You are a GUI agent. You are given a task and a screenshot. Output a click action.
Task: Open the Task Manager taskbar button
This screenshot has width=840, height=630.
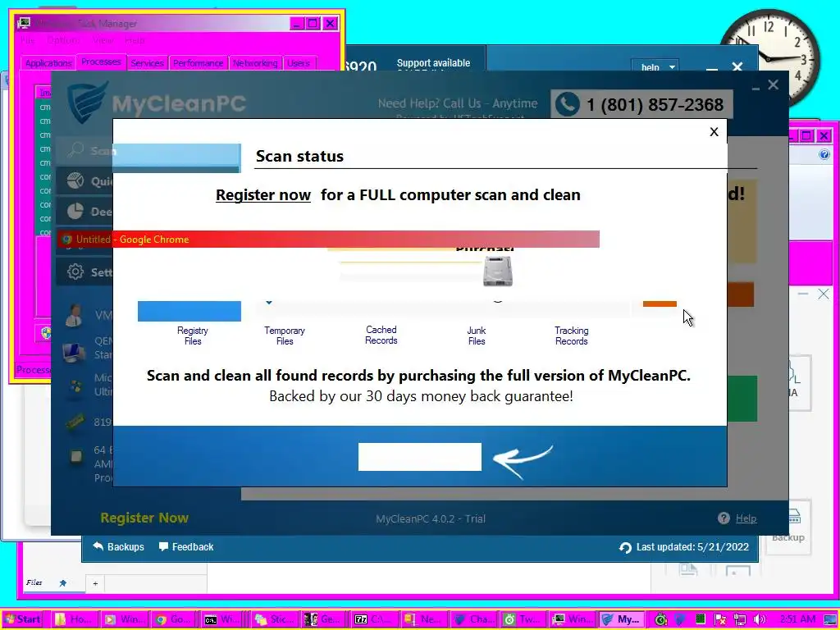pos(573,619)
